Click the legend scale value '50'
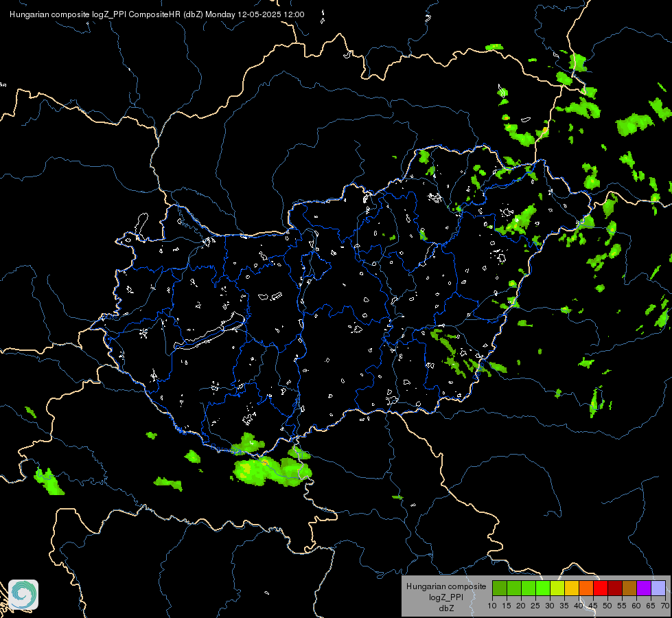The image size is (672, 618). tap(607, 606)
